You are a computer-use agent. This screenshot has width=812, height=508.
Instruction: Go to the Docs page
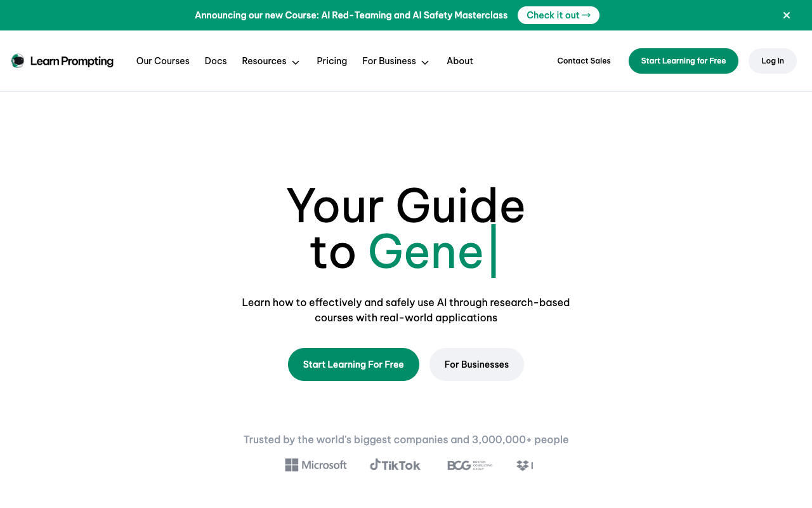(216, 61)
